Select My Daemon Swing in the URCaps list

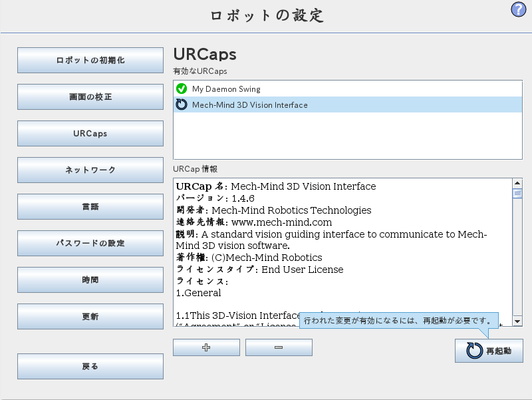click(347, 89)
